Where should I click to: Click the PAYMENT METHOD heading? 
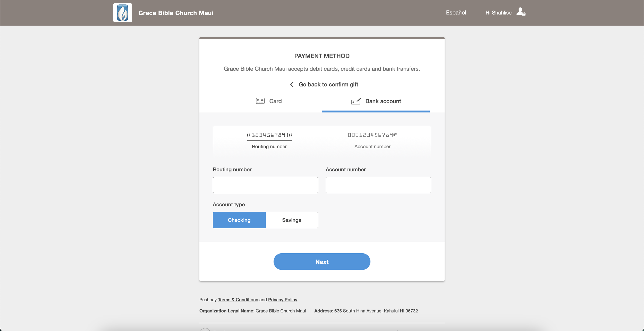tap(322, 56)
